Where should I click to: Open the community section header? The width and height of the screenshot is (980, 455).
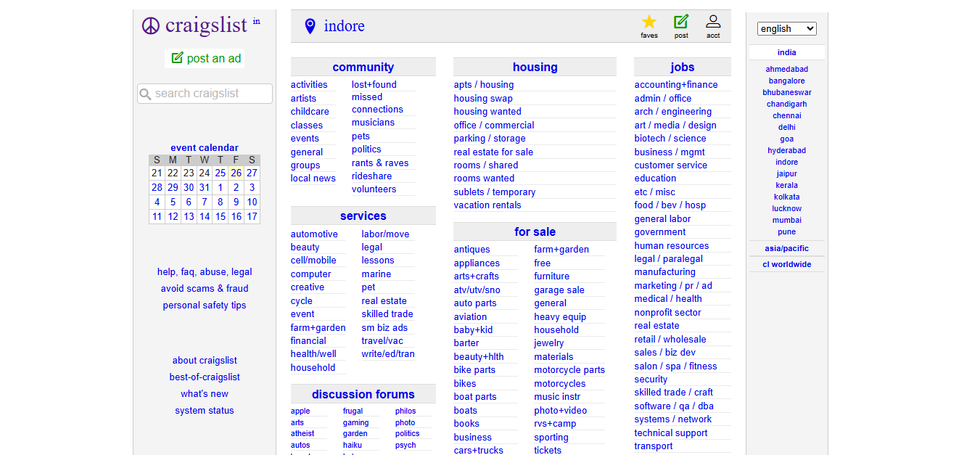(363, 67)
